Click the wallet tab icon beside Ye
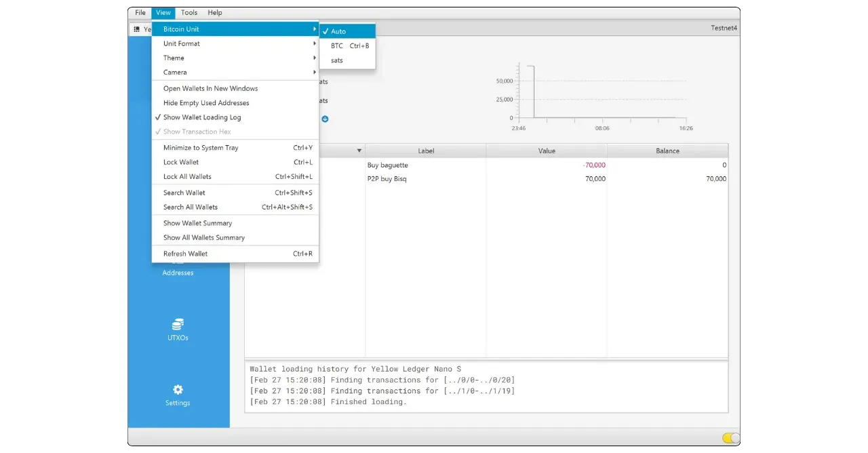The height and width of the screenshot is (453, 868). pos(136,30)
